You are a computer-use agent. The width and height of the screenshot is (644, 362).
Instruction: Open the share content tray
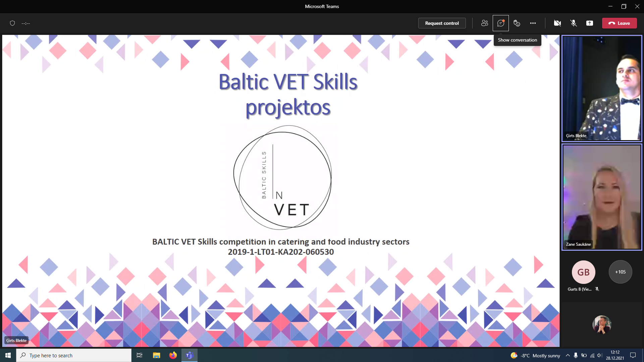tap(589, 23)
